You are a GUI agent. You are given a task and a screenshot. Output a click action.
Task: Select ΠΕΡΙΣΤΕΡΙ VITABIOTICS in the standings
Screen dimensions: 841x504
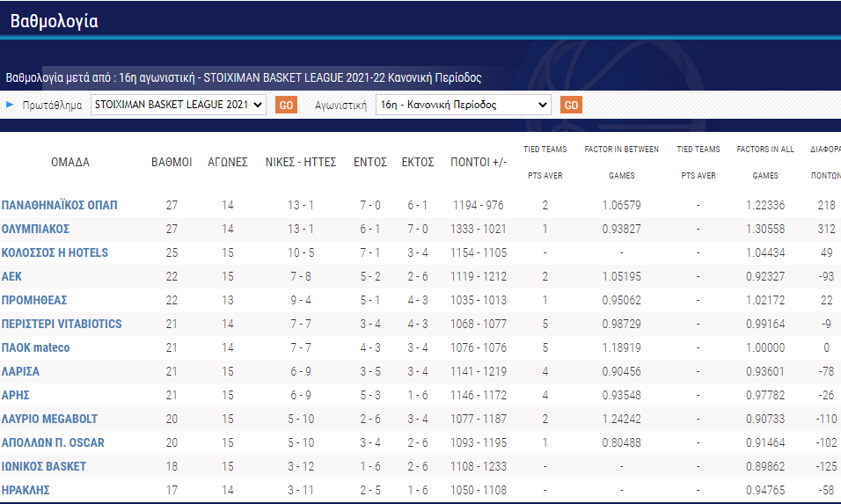click(62, 324)
